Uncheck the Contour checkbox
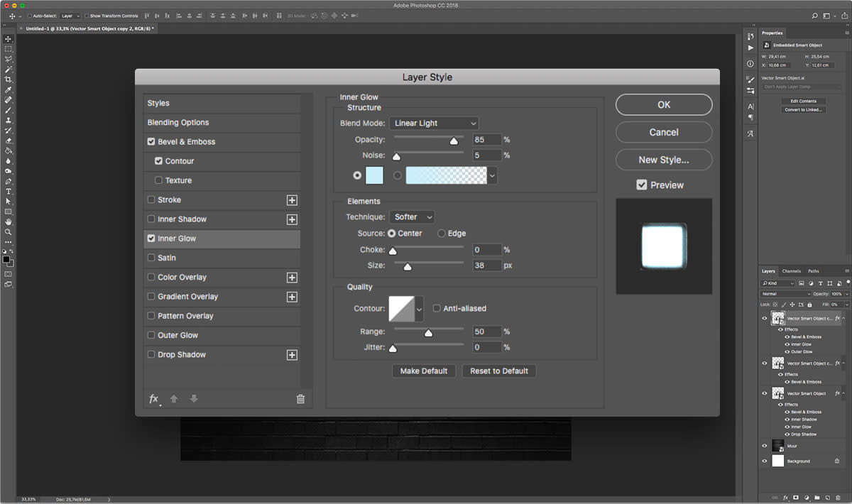This screenshot has width=852, height=504. 159,161
